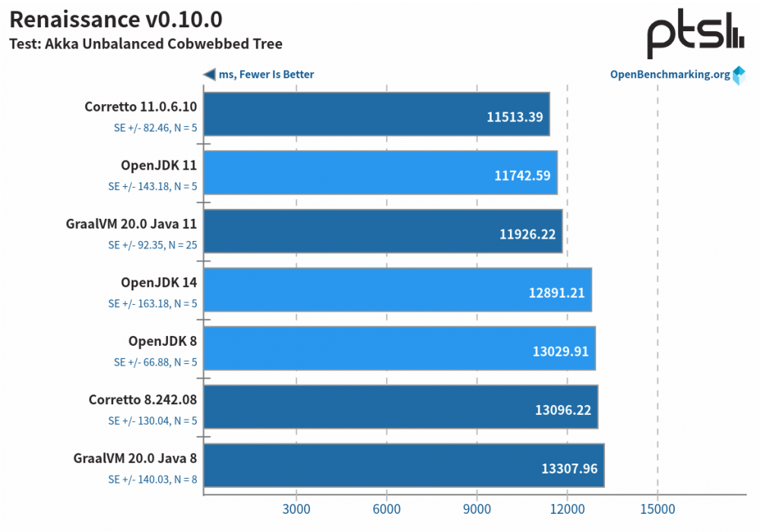Select the Corretto 11.0.6.10 label
Image resolution: width=760 pixels, height=532 pixels.
pos(141,106)
